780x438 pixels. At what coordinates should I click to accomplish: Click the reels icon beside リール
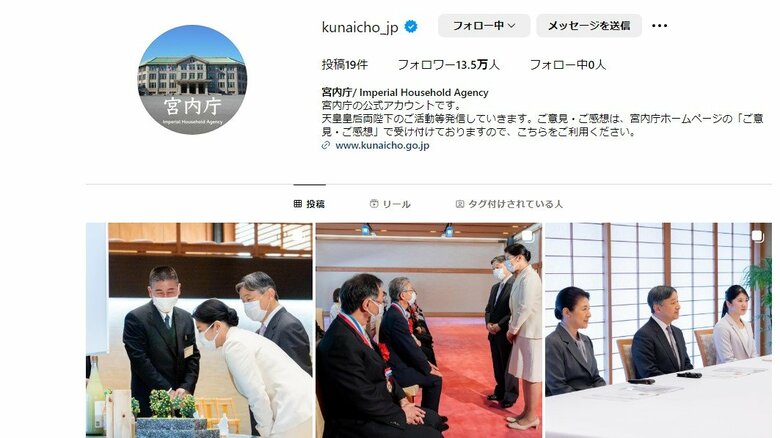coord(374,204)
